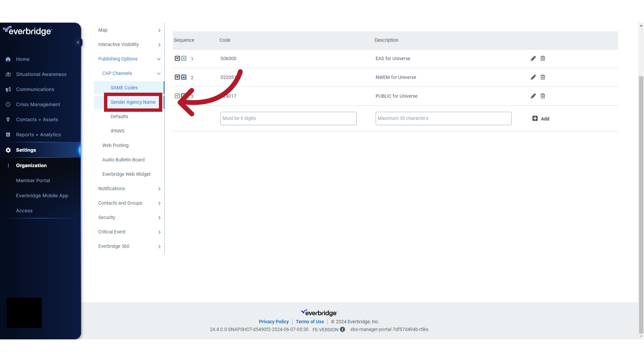Open the Privacy Policy link
The width and height of the screenshot is (644, 362).
tap(273, 321)
